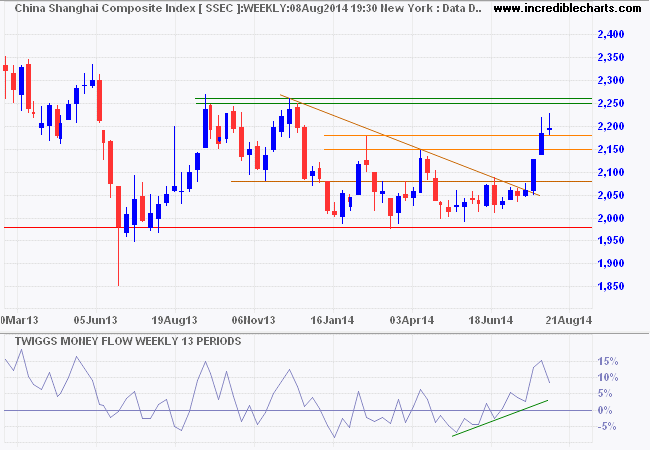This screenshot has width=650, height=450.
Task: Click the 5% money flow axis label
Action: tap(605, 394)
